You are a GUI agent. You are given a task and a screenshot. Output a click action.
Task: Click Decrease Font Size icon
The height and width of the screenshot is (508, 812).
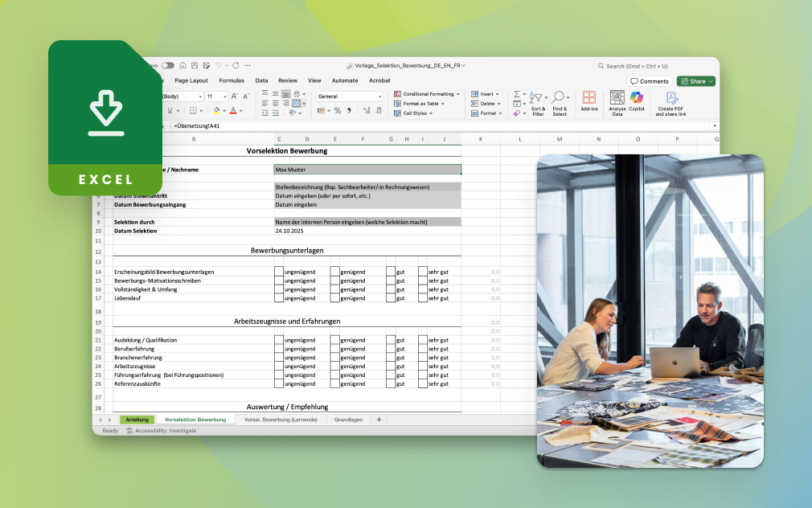coord(246,96)
